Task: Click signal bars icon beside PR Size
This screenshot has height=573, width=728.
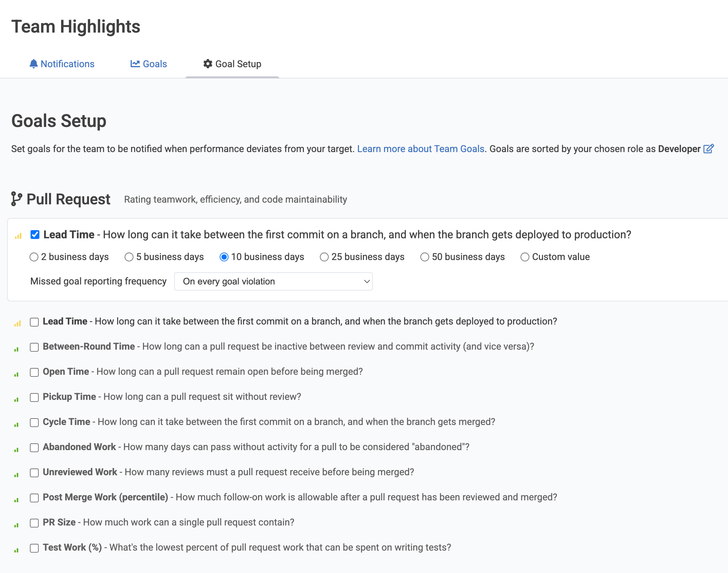Action: [x=16, y=525]
